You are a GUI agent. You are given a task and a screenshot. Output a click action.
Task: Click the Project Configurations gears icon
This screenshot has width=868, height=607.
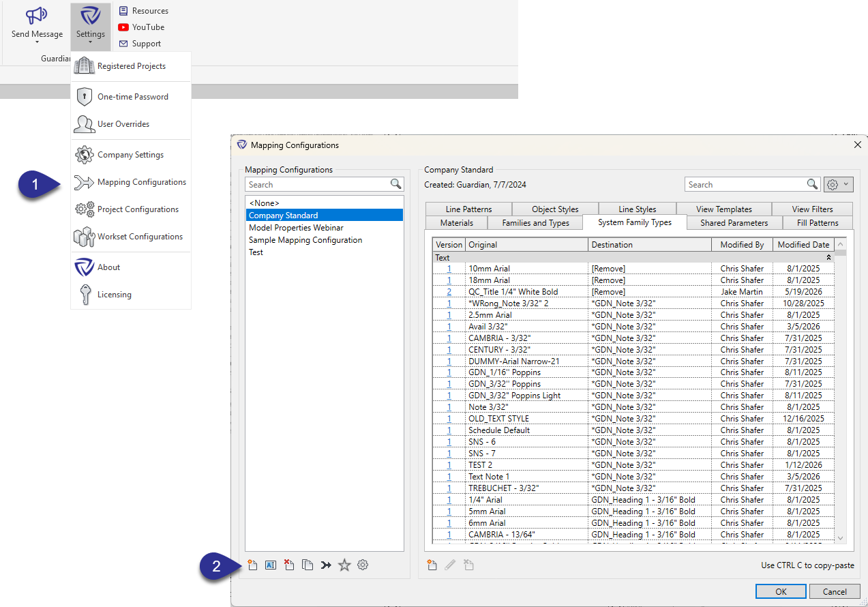85,209
